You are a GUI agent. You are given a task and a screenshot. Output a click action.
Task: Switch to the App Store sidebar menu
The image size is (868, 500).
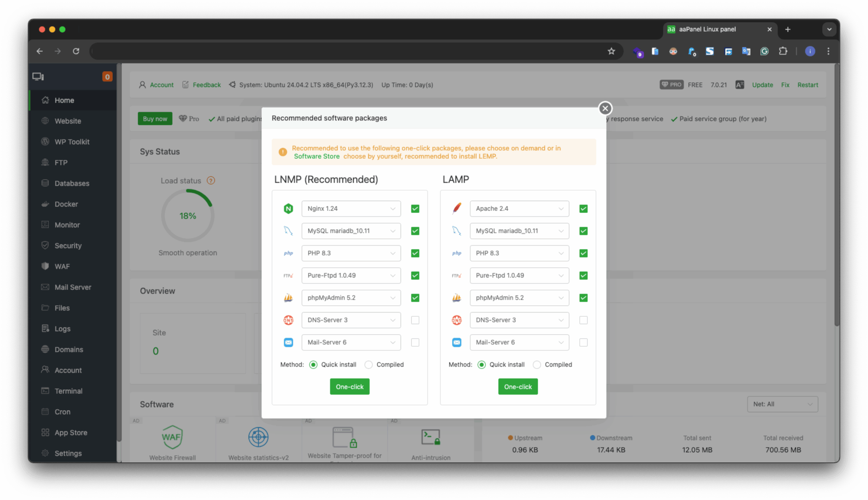click(71, 432)
